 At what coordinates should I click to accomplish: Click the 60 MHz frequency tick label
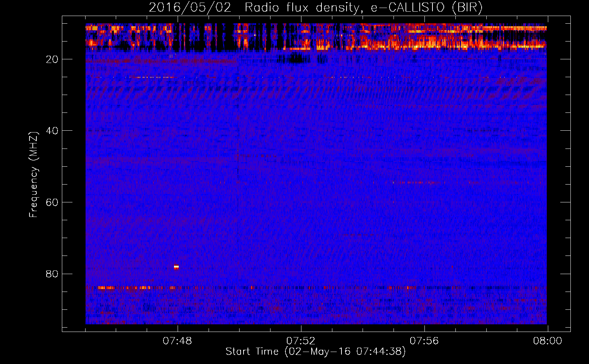click(52, 202)
